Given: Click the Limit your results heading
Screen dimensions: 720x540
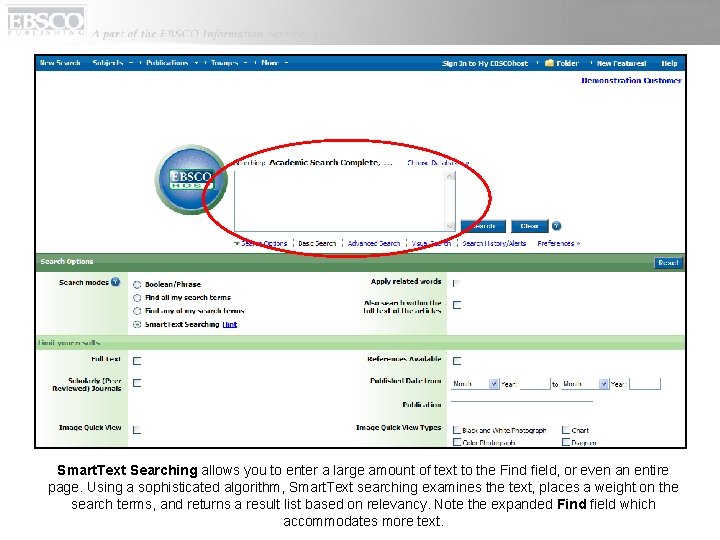Looking at the screenshot, I should 69,343.
